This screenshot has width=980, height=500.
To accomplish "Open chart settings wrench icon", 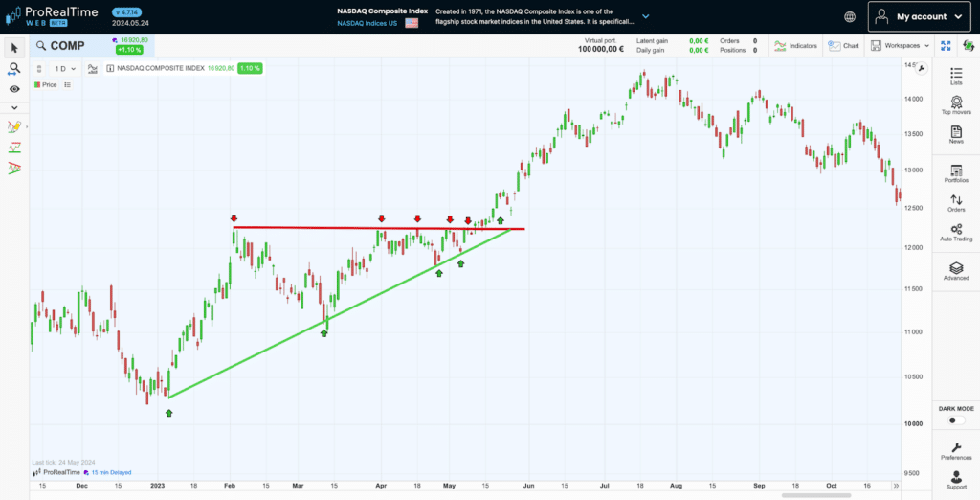I will click(922, 69).
